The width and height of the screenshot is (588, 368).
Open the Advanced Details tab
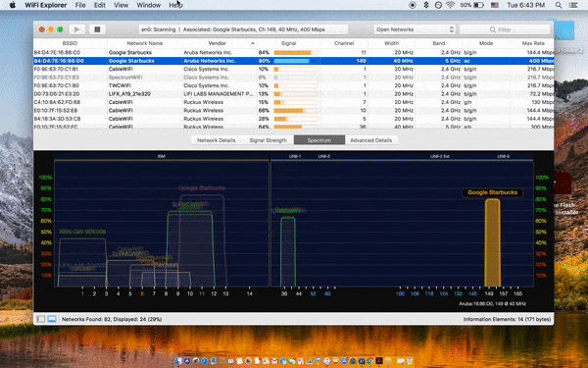pyautogui.click(x=370, y=140)
